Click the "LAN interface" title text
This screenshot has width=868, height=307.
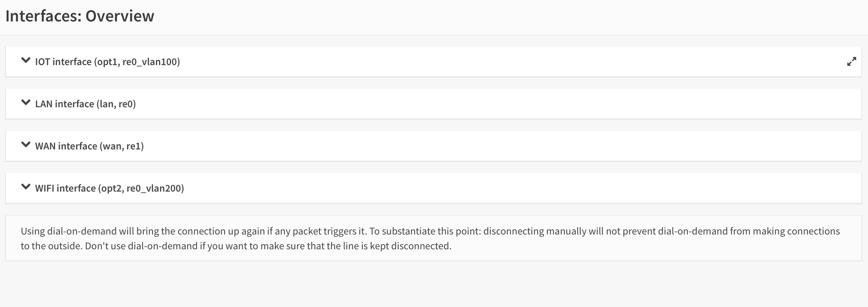point(65,104)
